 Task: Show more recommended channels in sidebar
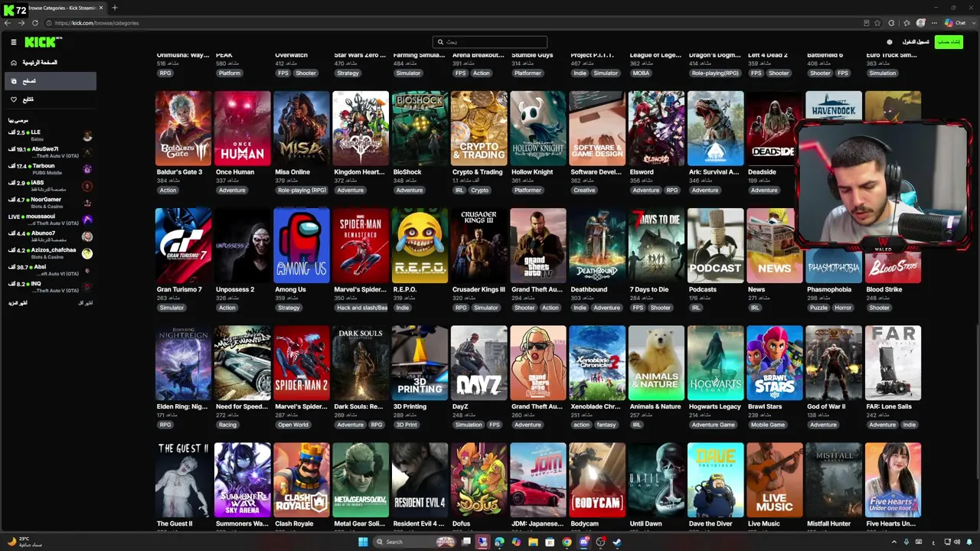click(x=17, y=303)
